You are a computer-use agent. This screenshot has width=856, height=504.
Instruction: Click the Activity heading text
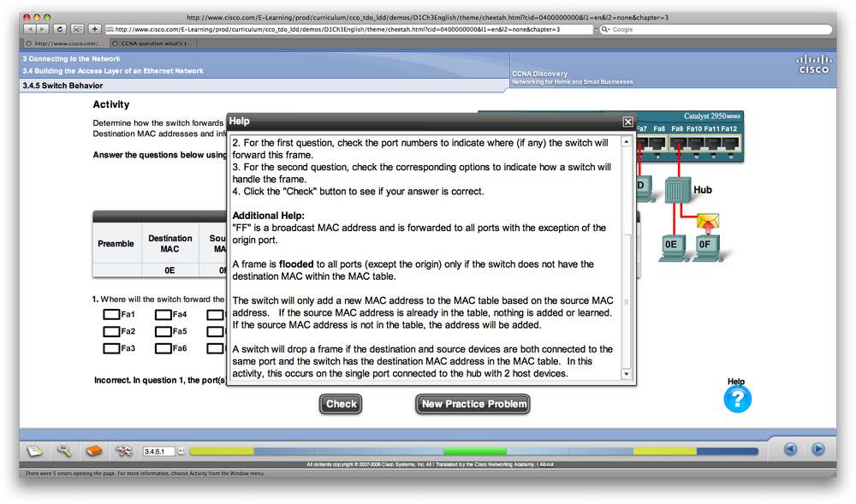click(x=110, y=104)
